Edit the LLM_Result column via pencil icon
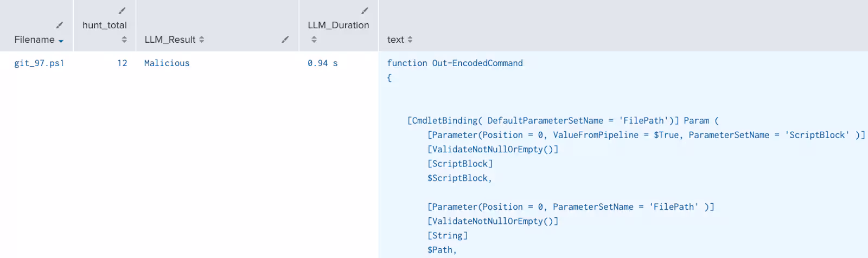868x258 pixels. (x=285, y=40)
